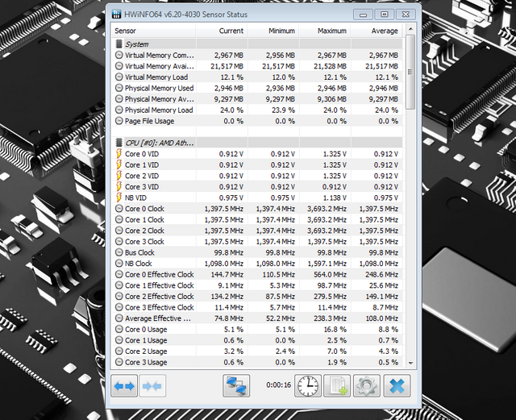The width and height of the screenshot is (516, 420).
Task: Click the circle icon beside Bus Clock
Action: [119, 252]
